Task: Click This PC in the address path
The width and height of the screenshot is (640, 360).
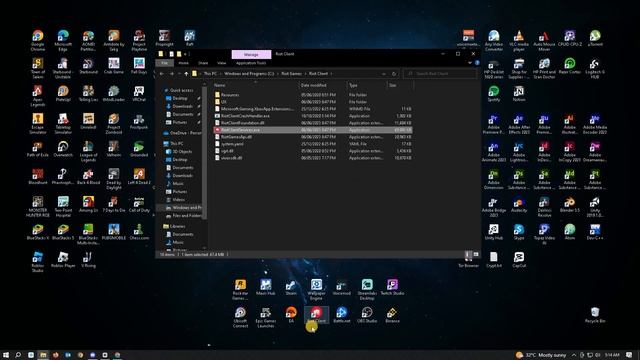Action: click(x=210, y=74)
